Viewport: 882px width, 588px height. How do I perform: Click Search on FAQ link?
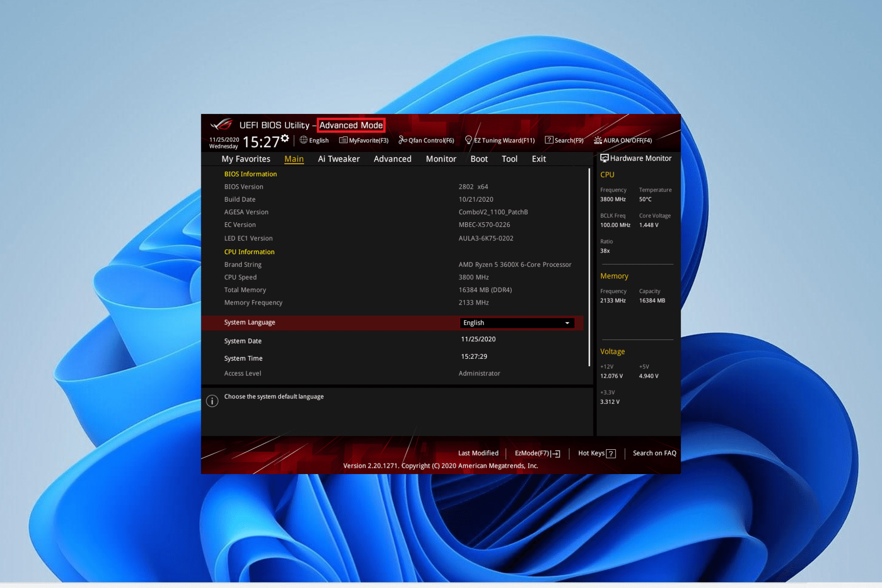(x=654, y=453)
